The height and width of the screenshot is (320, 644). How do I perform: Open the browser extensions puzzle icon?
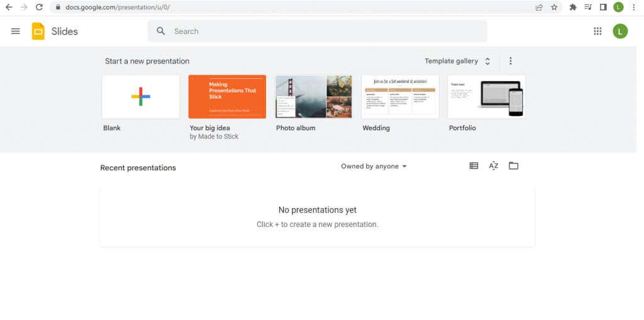coord(573,8)
